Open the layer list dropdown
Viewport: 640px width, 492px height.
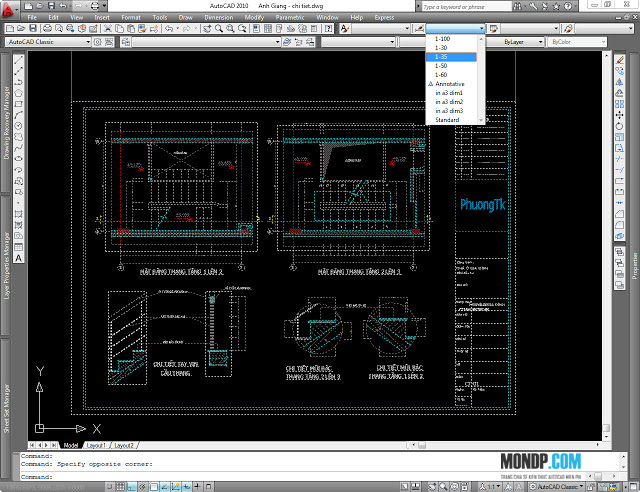pos(207,42)
